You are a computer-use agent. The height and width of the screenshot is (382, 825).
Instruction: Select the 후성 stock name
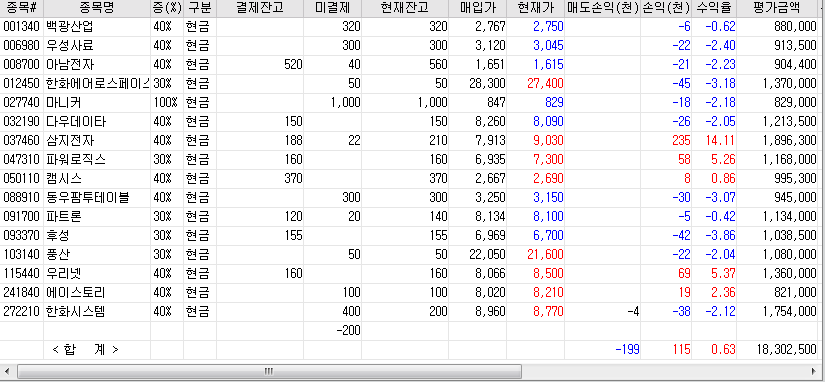[58, 235]
